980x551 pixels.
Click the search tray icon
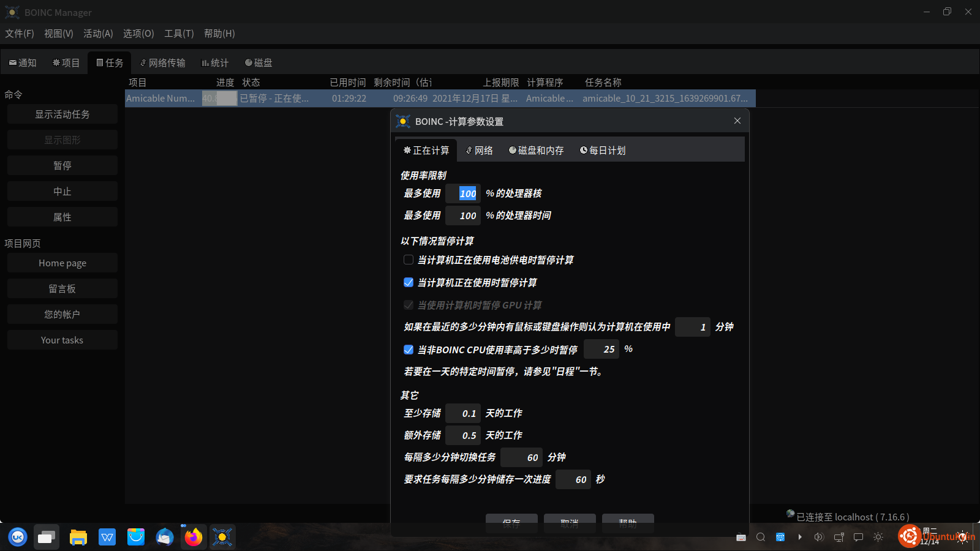point(761,537)
